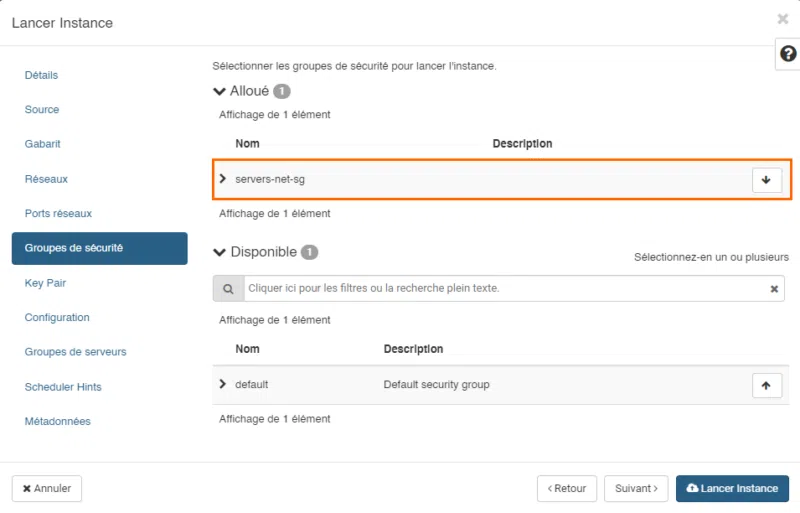Screen dimensions: 800x513
Task: Remove servers-net-sg with down arrow button
Action: [x=766, y=179]
